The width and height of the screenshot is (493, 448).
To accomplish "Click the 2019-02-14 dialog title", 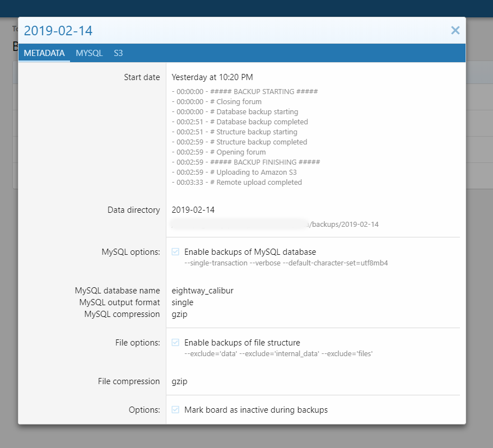I will tap(58, 30).
